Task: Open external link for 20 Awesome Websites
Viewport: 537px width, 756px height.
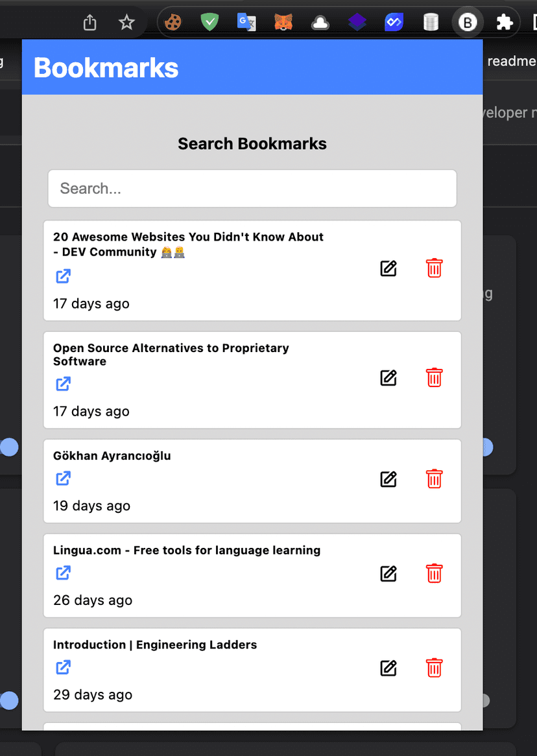Action: click(63, 276)
